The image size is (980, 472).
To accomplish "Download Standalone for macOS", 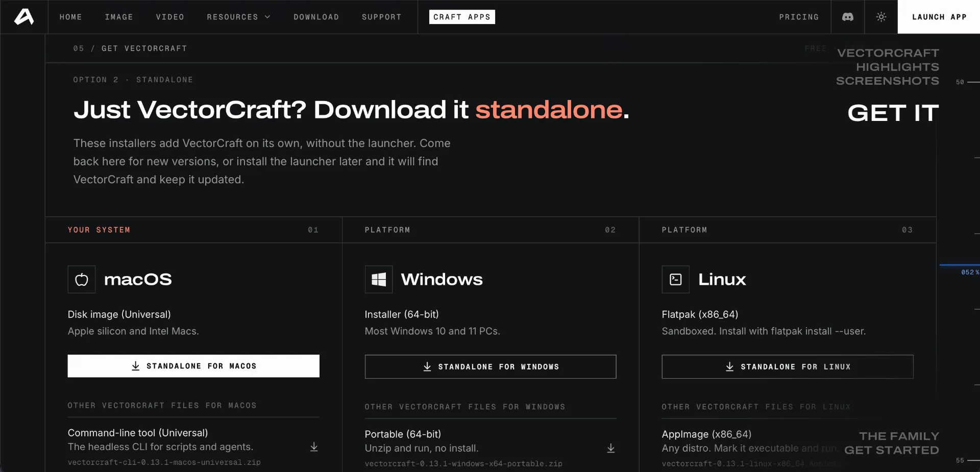I will [193, 366].
